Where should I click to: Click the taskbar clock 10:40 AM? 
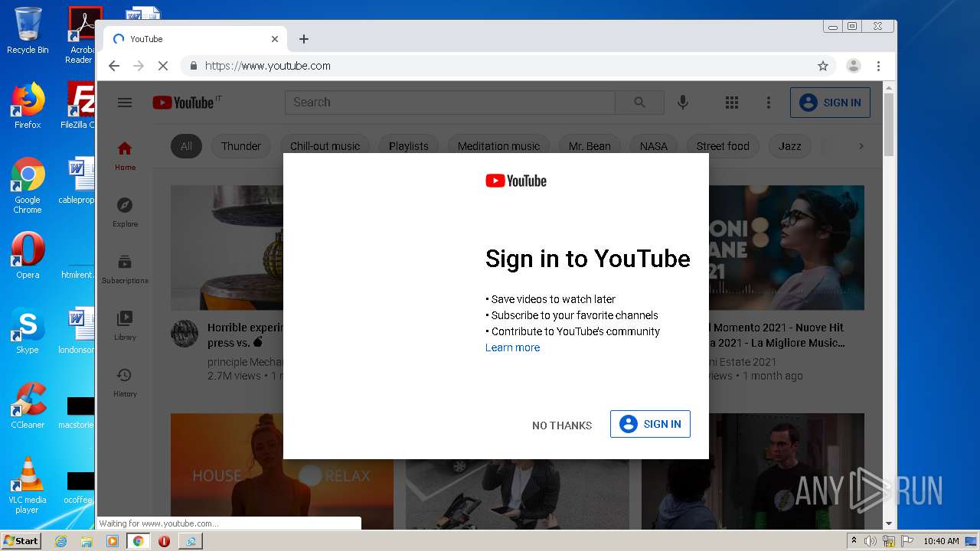click(x=941, y=541)
